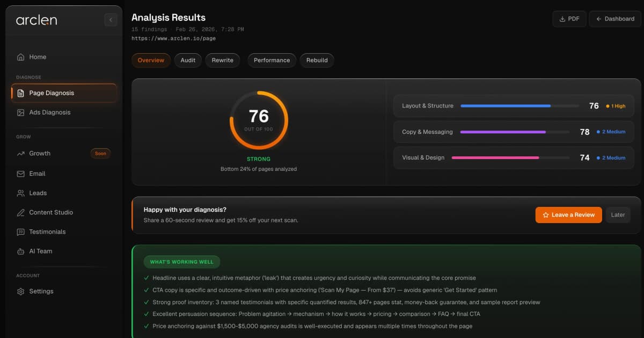Screen dimensions: 644x338
Task: Click the Testimonials icon
Action: click(21, 232)
